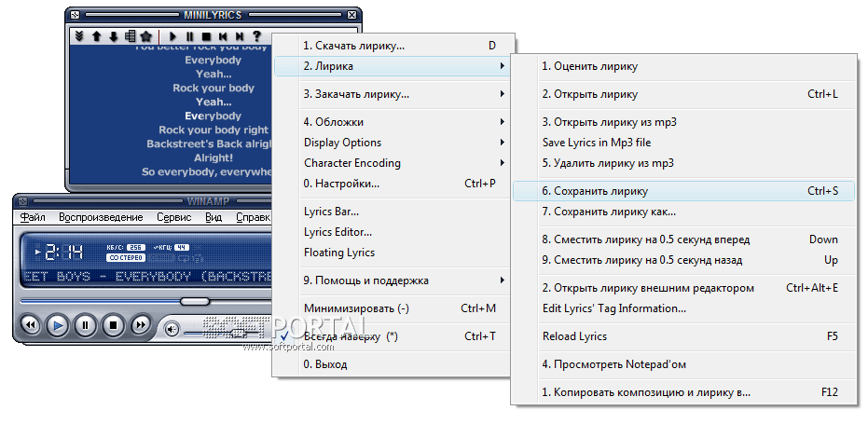Click the СТЕРЕО indicator in Winamp display

tap(126, 258)
